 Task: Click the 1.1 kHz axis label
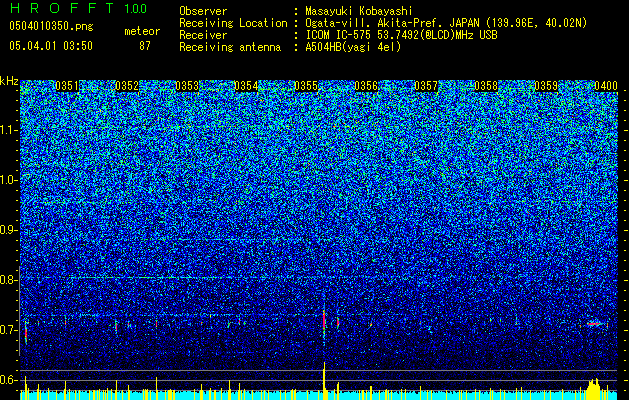[8, 130]
